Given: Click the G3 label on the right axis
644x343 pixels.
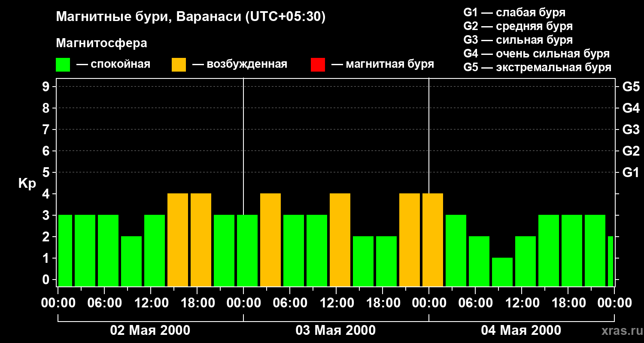Looking at the screenshot, I should pos(631,129).
